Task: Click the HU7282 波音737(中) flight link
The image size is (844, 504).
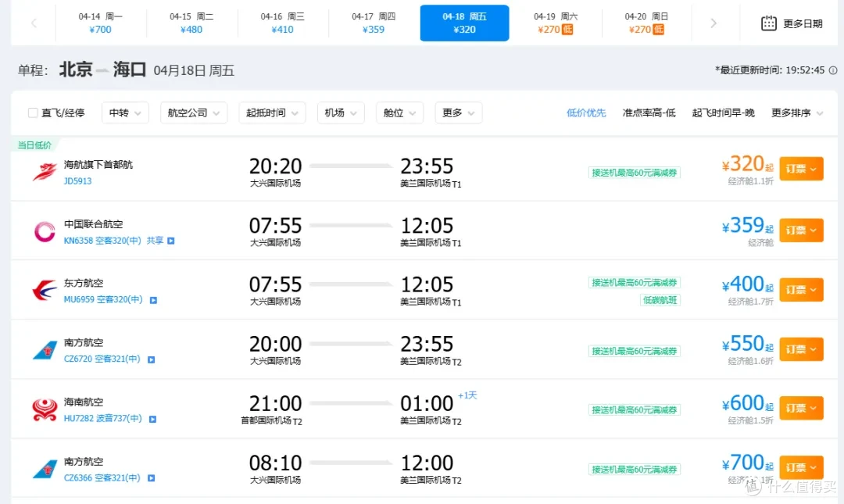Action: click(103, 418)
